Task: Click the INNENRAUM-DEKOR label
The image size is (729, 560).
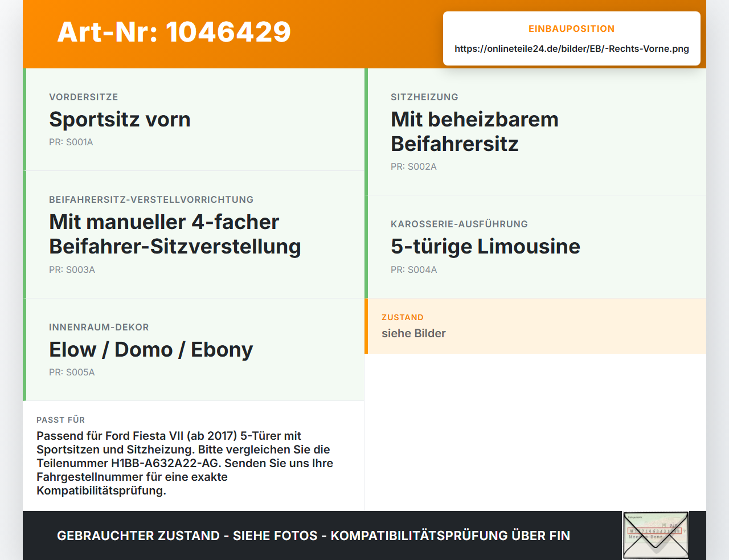Action: (x=99, y=327)
